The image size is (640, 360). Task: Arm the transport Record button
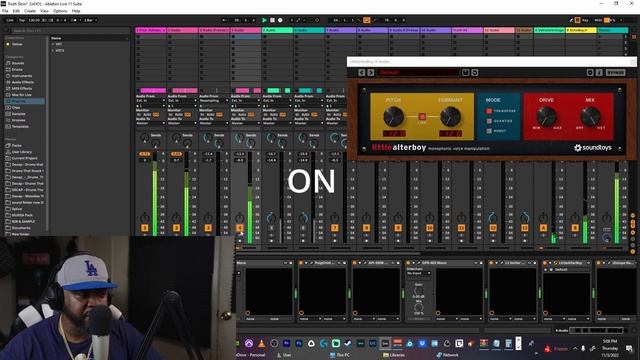click(x=280, y=20)
